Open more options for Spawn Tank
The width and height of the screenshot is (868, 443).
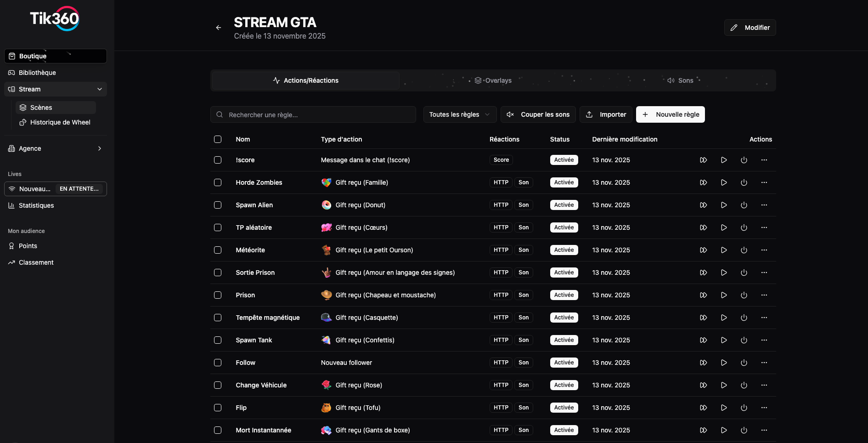[764, 340]
